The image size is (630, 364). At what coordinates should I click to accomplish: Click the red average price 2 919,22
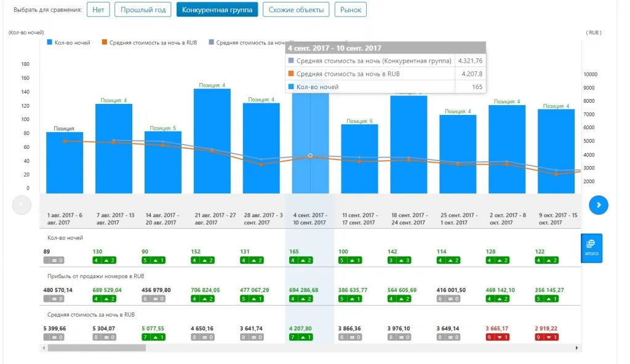tap(546, 328)
